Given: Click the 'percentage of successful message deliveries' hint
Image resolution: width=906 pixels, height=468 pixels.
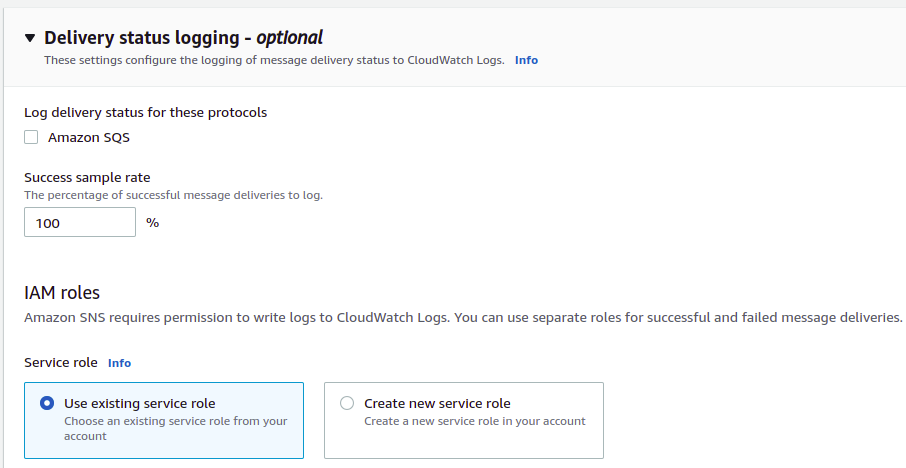Looking at the screenshot, I should [x=173, y=195].
